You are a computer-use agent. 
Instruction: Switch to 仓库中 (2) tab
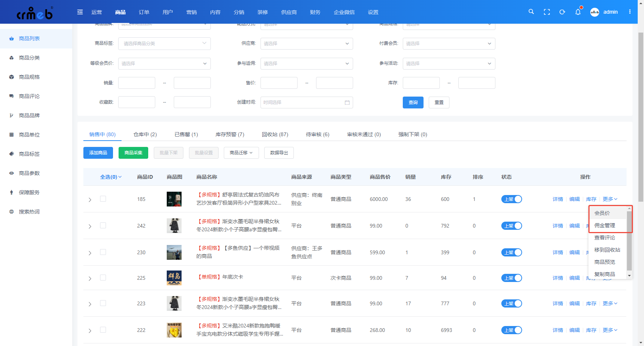145,134
